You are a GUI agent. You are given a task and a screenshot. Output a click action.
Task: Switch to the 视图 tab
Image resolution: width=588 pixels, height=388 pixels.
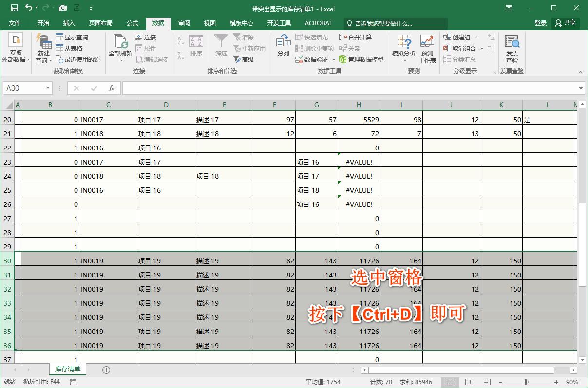[x=210, y=23]
